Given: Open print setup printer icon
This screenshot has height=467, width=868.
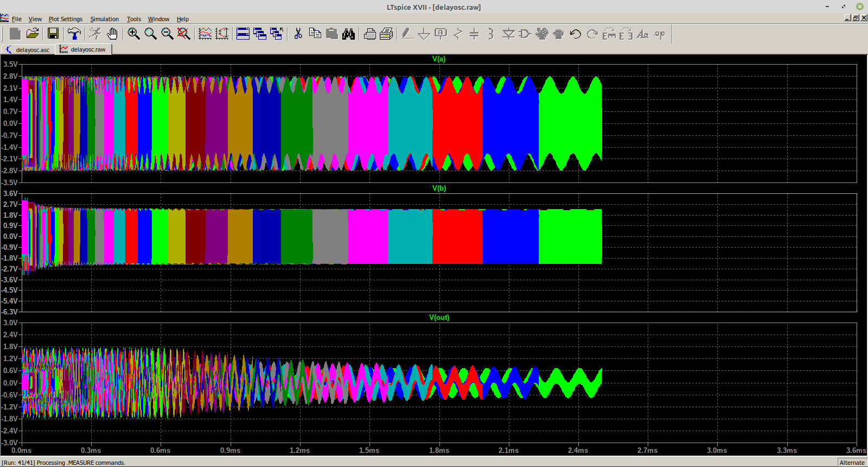Looking at the screenshot, I should click(x=369, y=34).
